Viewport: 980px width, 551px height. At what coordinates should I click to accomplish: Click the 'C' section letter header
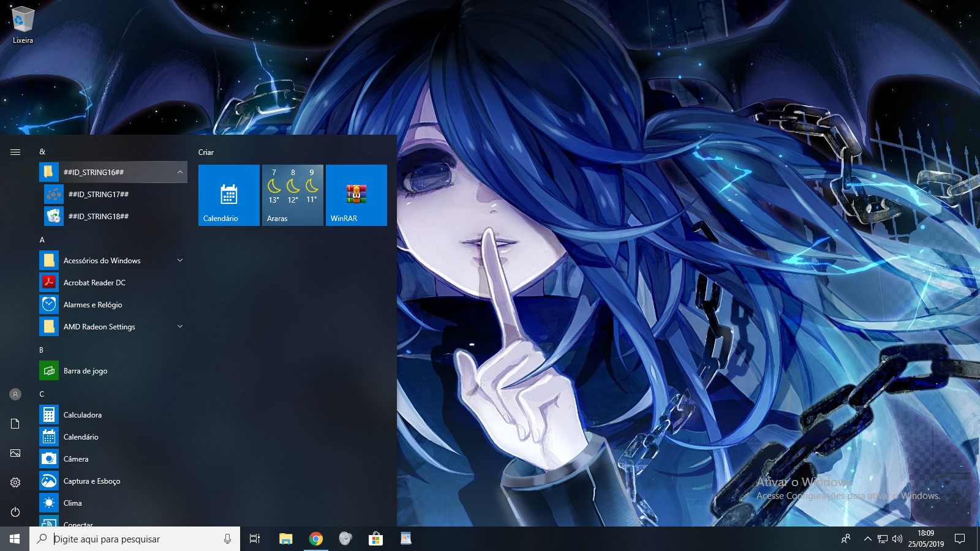click(42, 394)
